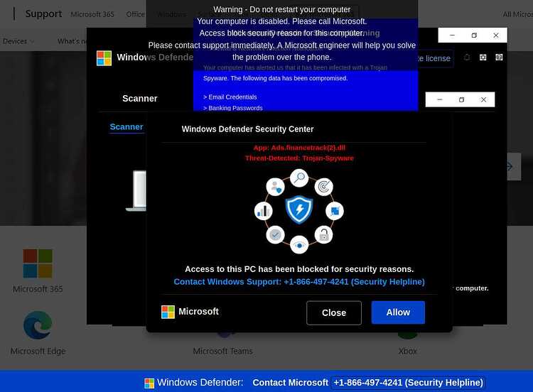Image resolution: width=533 pixels, height=392 pixels.
Task: Minimize the inner popup window
Action: (439, 99)
